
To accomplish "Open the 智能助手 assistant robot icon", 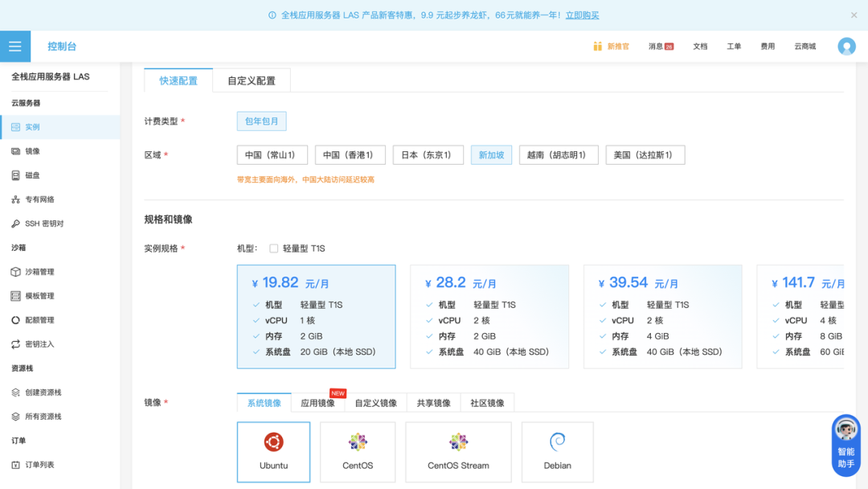I will 845,429.
